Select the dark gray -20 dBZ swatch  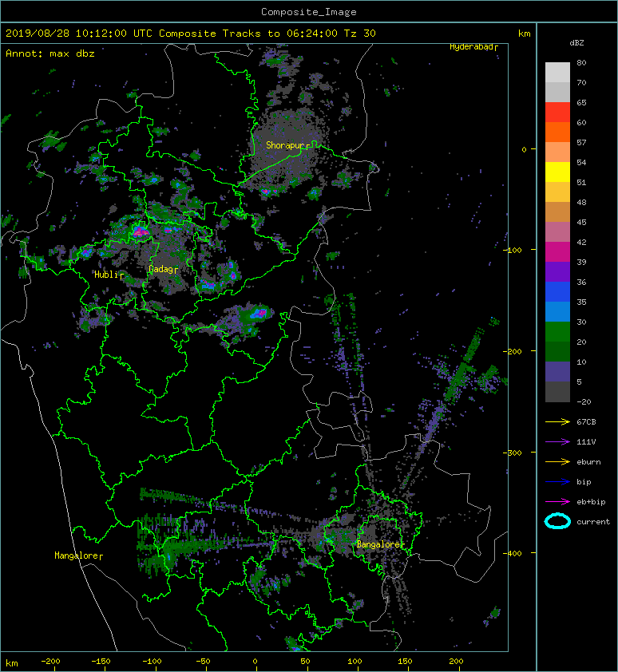[x=557, y=392]
